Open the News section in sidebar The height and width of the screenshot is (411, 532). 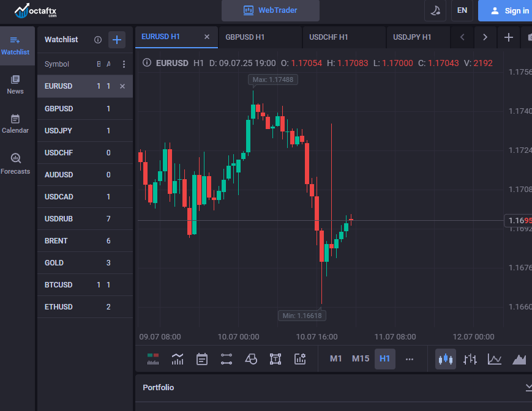15,84
